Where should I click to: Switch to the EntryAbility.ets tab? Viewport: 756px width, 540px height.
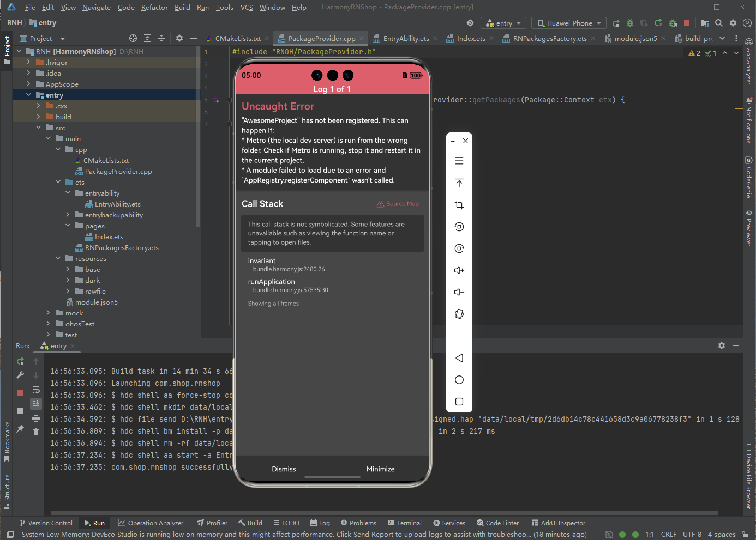(x=406, y=39)
